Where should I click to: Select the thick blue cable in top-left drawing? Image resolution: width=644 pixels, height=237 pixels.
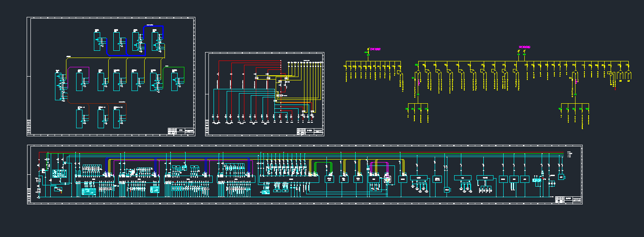pos(126,55)
